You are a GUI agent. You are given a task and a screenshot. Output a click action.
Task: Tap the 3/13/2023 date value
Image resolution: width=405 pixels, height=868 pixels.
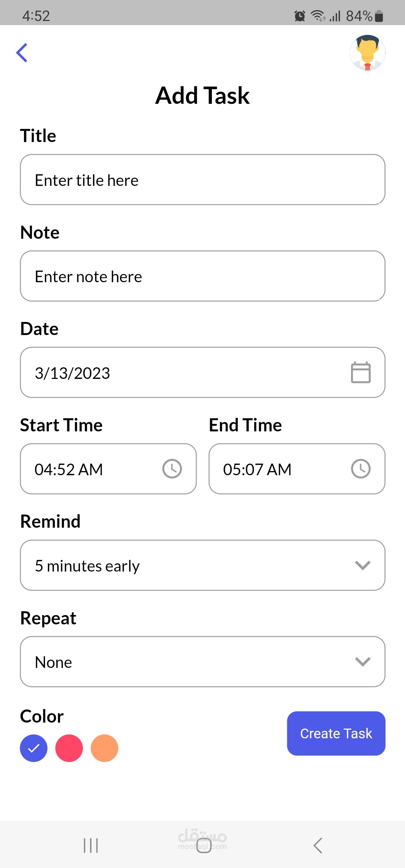[x=73, y=373]
